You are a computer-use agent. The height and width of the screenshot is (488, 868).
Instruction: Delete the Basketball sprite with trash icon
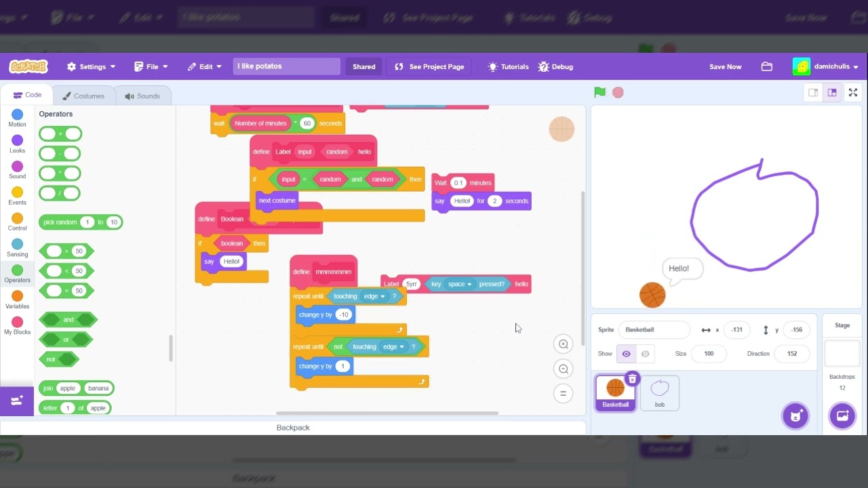[x=632, y=379]
